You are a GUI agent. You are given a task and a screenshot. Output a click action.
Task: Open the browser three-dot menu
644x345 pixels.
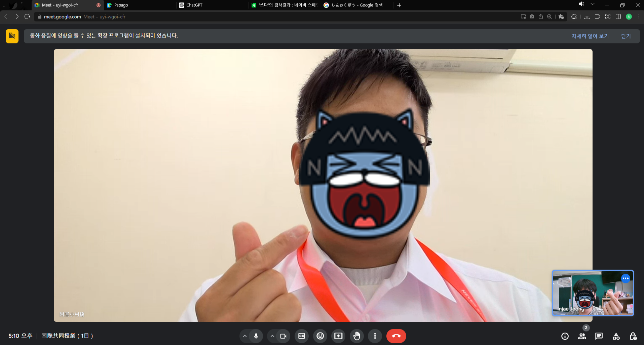(x=639, y=16)
